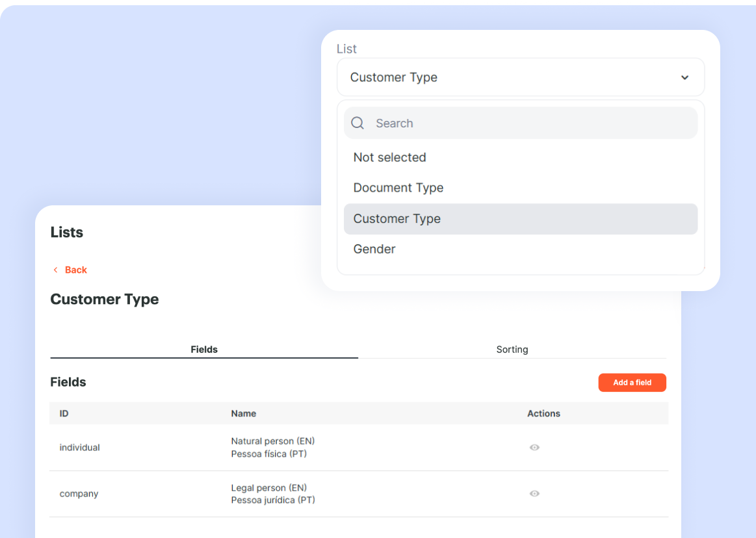756x538 pixels.
Task: Toggle visibility eye for company row
Action: click(534, 494)
